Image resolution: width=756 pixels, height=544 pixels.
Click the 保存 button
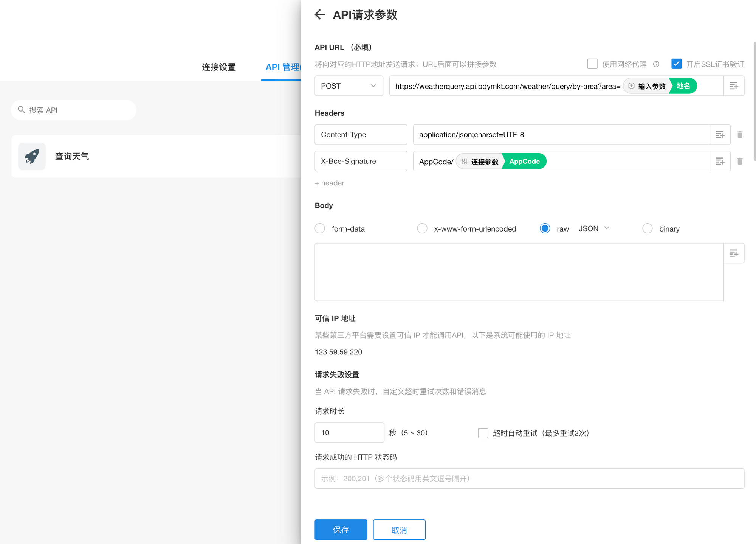coord(341,530)
